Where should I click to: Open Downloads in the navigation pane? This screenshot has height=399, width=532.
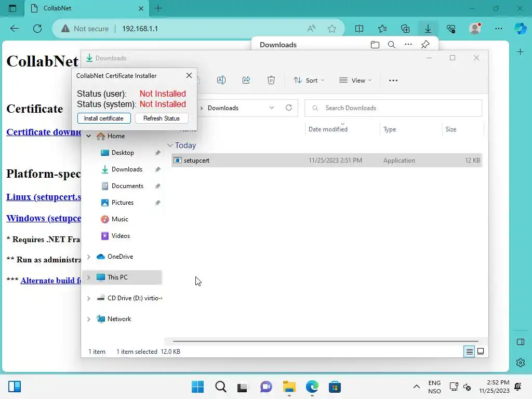[x=127, y=169]
